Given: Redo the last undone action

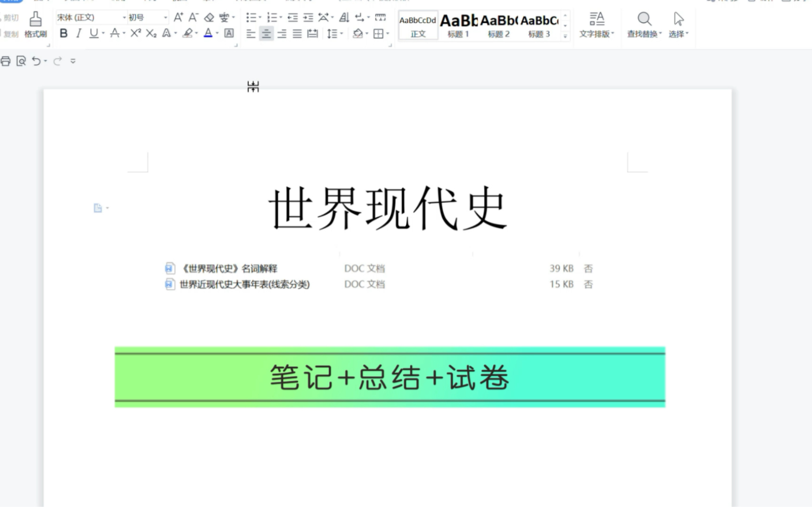Looking at the screenshot, I should (58, 61).
